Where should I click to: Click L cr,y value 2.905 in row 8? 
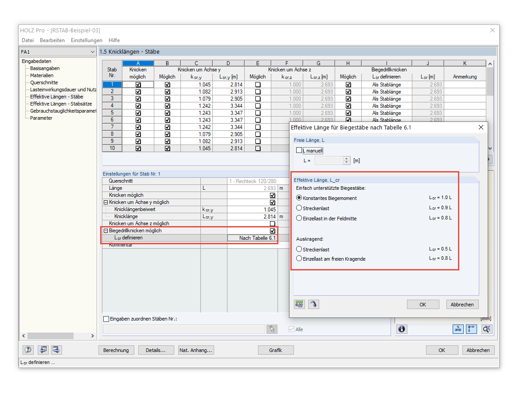[x=228, y=134]
